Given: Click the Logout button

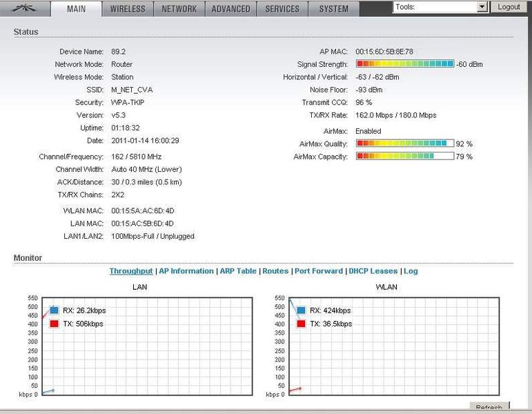Looking at the screenshot, I should coord(509,7).
